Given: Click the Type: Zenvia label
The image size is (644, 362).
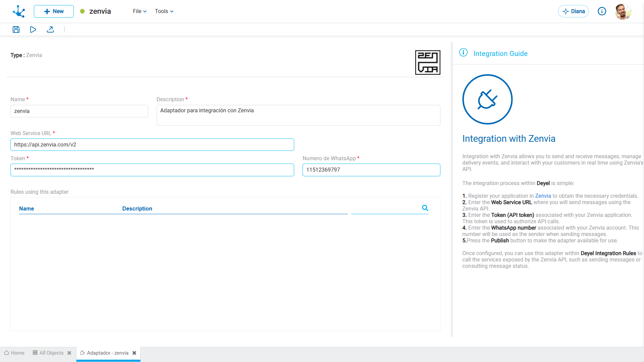Looking at the screenshot, I should (26, 55).
